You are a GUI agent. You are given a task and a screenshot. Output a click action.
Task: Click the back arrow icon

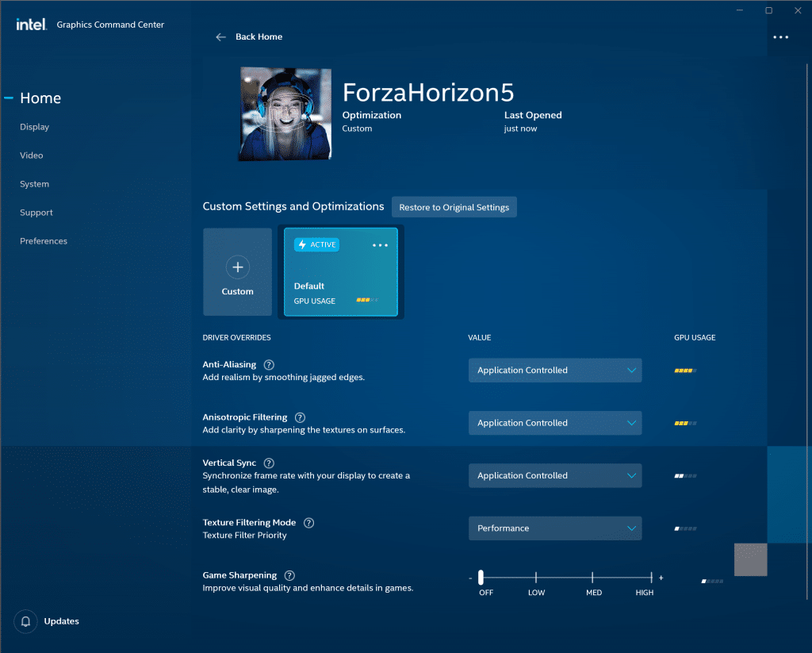point(220,36)
